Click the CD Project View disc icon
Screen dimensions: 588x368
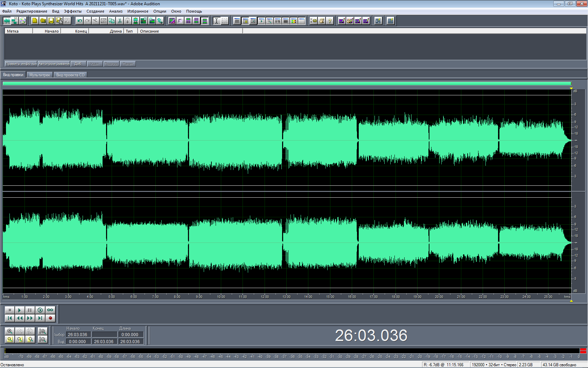[23, 21]
